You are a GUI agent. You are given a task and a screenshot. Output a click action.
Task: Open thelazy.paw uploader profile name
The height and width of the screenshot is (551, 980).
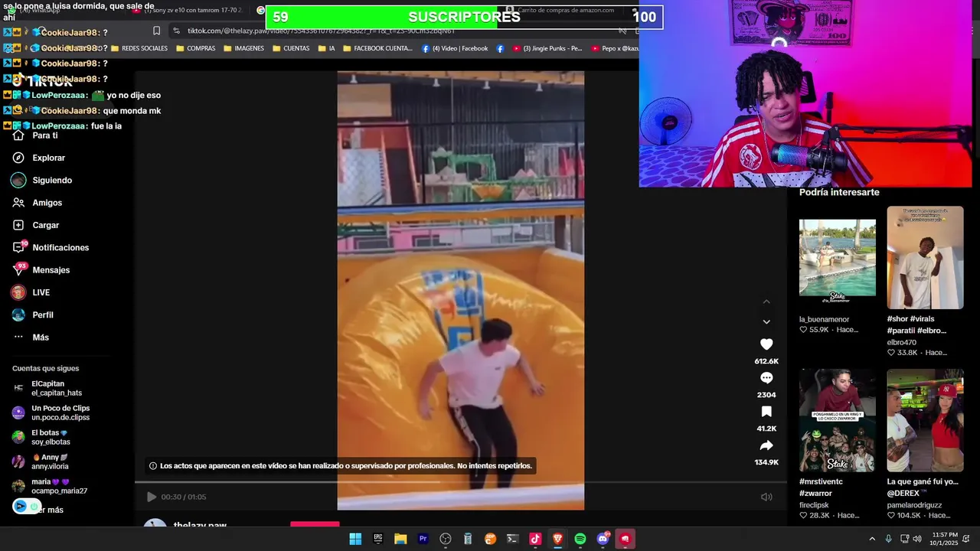click(x=200, y=526)
